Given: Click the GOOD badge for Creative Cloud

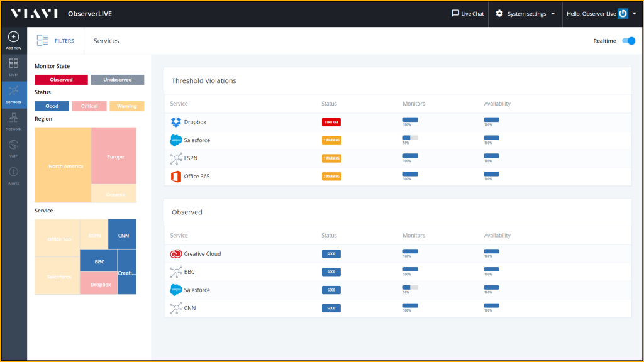Looking at the screenshot, I should tap(331, 254).
